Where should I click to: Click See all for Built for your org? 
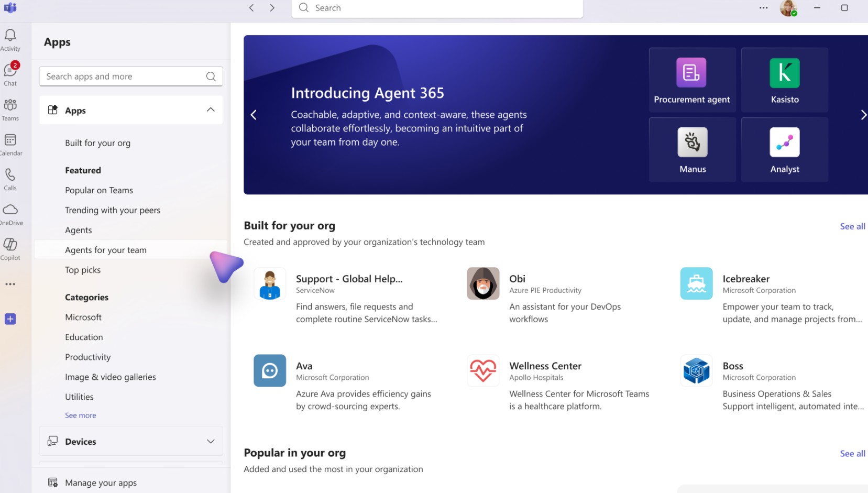[852, 226]
